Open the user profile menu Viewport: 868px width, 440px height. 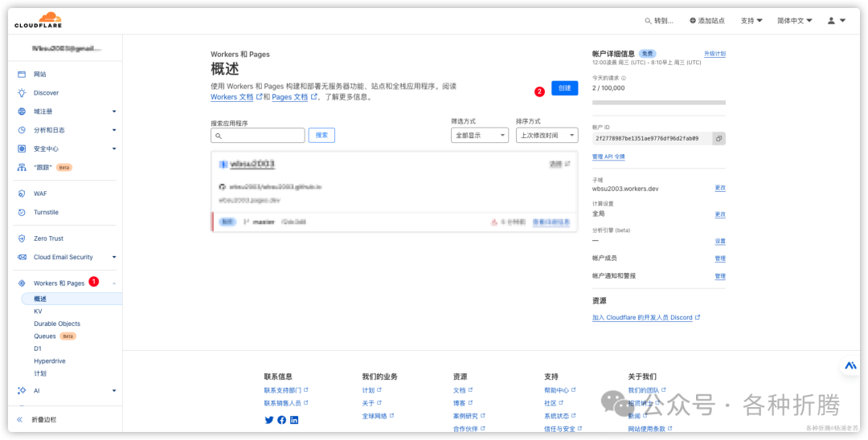pos(837,20)
